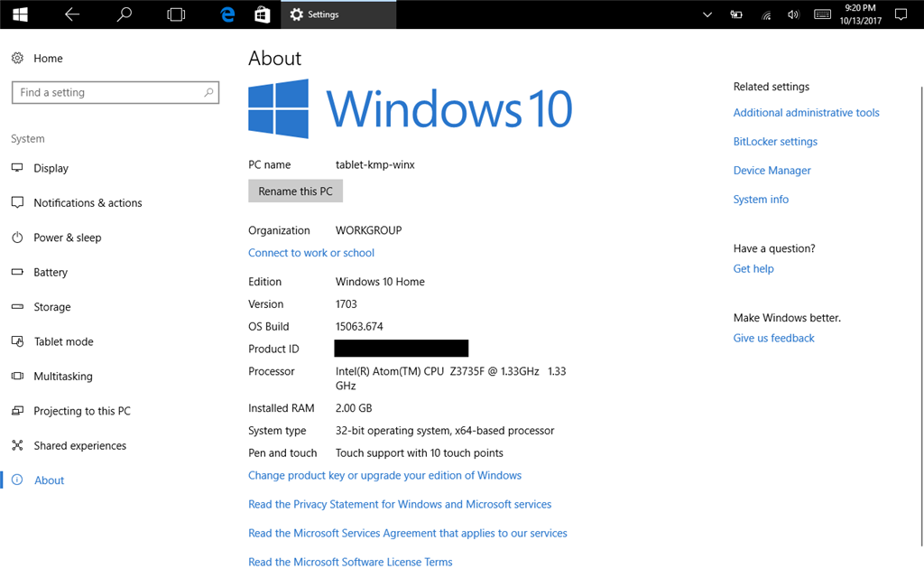Click the search magnifier in Find a setting
Image resolution: width=924 pixels, height=578 pixels.
208,93
